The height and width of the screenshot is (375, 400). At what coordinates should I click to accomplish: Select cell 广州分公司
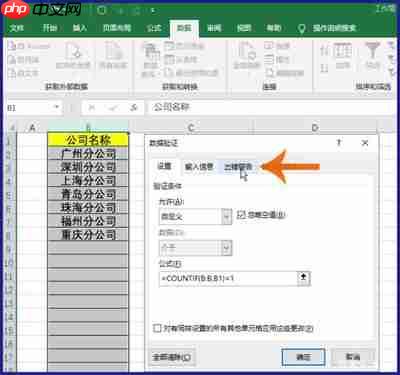88,154
